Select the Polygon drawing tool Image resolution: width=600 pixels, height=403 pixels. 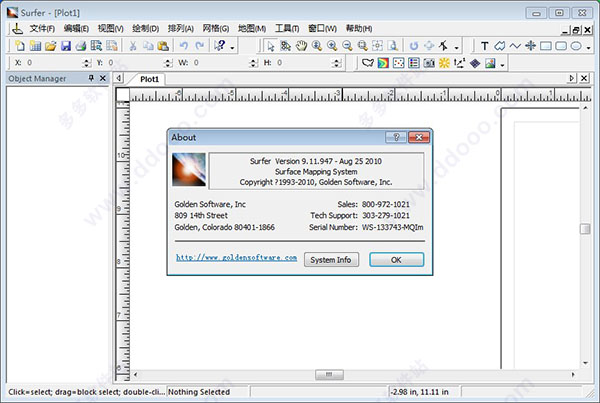click(500, 46)
